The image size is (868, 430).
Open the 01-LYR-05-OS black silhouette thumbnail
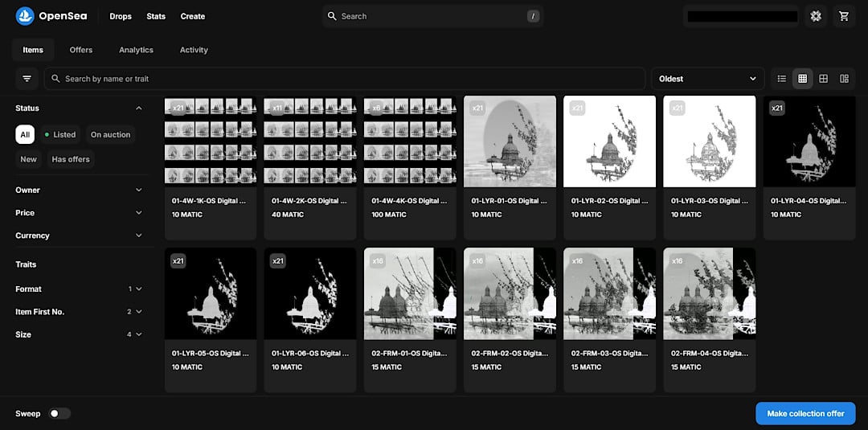click(x=211, y=293)
